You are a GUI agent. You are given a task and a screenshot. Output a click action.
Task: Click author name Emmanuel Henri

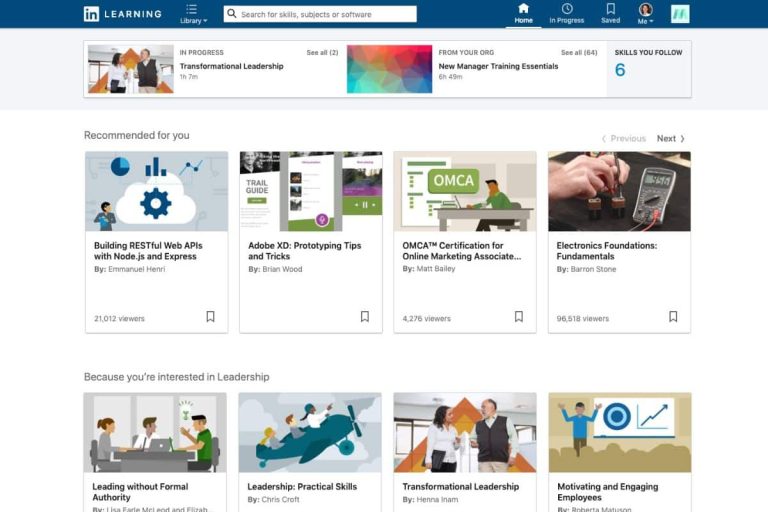tap(137, 269)
